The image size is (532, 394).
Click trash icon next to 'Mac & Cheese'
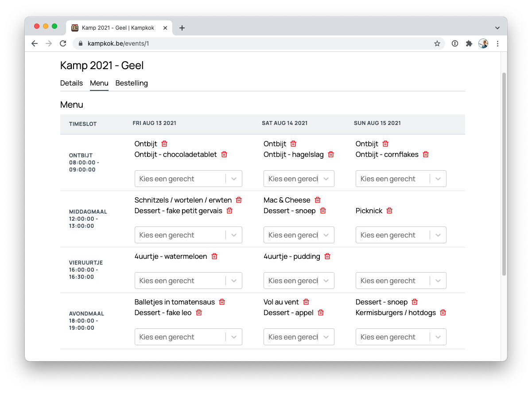pyautogui.click(x=318, y=200)
